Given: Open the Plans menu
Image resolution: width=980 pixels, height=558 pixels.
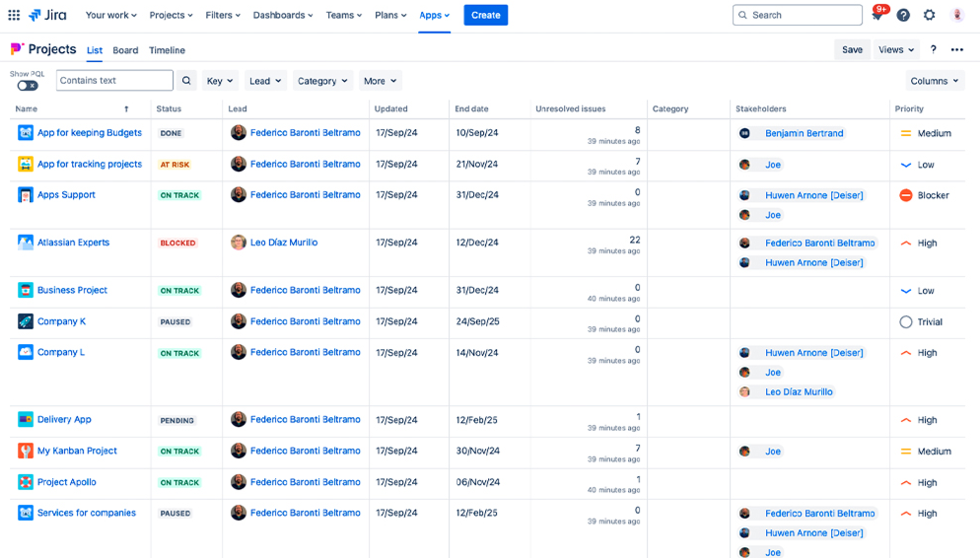Looking at the screenshot, I should (x=390, y=15).
